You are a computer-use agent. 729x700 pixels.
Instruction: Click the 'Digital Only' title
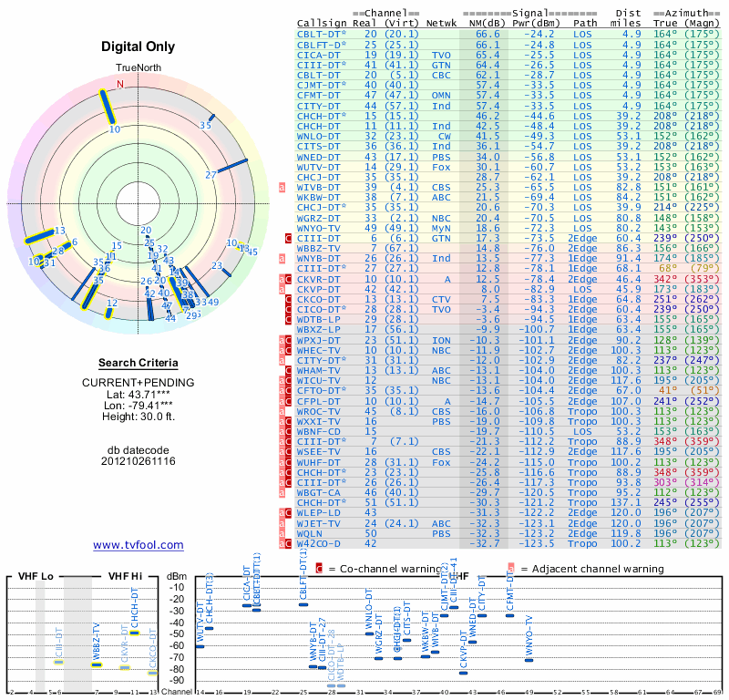tap(139, 46)
